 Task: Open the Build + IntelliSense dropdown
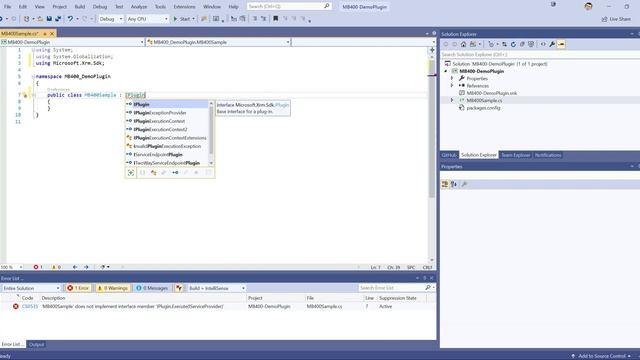tap(216, 288)
